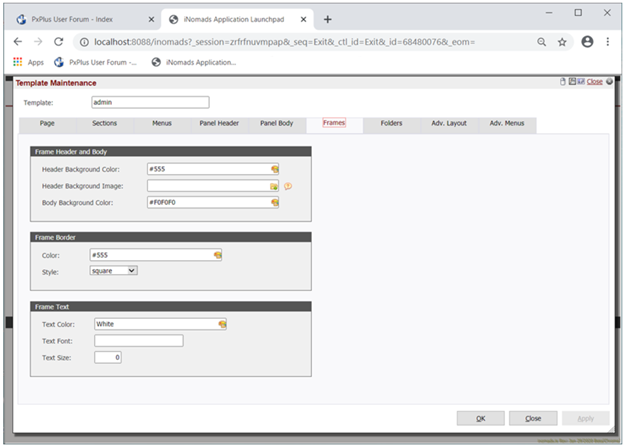Click the Text Font input field

138,340
